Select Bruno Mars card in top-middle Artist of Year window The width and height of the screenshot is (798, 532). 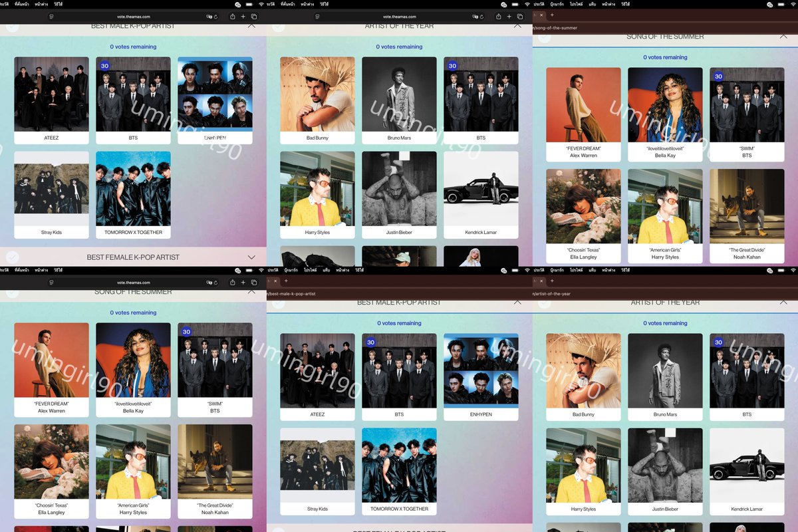click(399, 100)
